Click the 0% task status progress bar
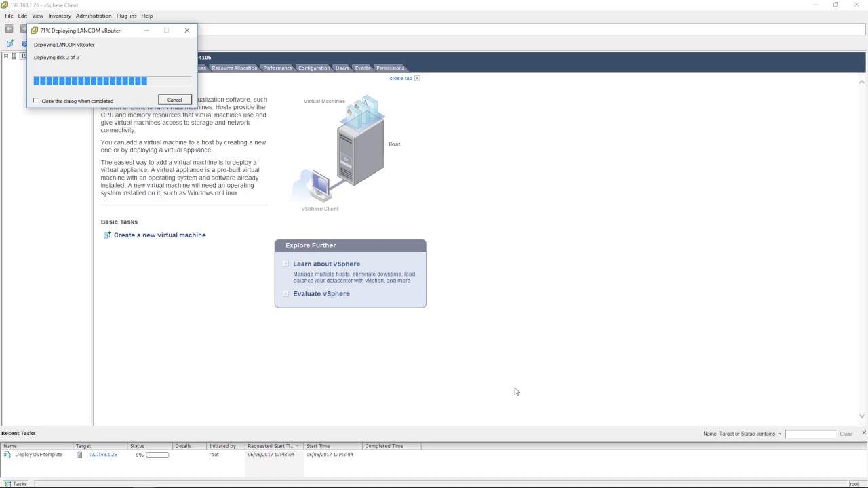Image resolution: width=868 pixels, height=488 pixels. [x=157, y=455]
